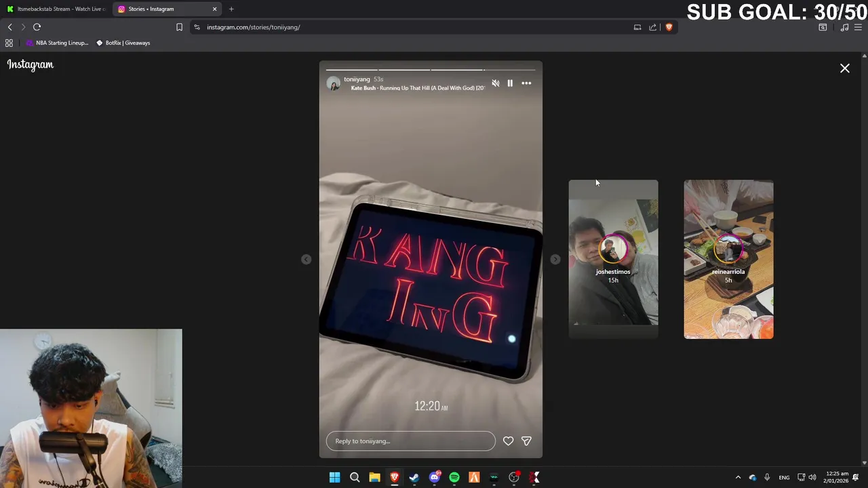The height and width of the screenshot is (488, 868).
Task: Select the Stories • Instagram tab
Action: point(167,9)
